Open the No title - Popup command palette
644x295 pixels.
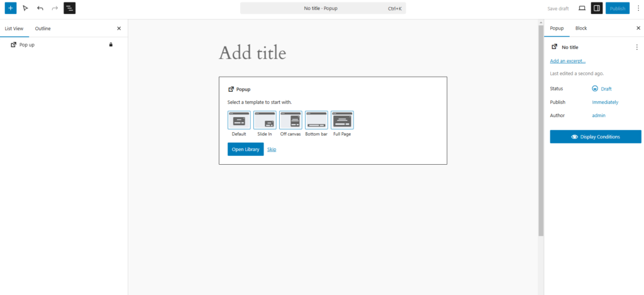coord(323,8)
